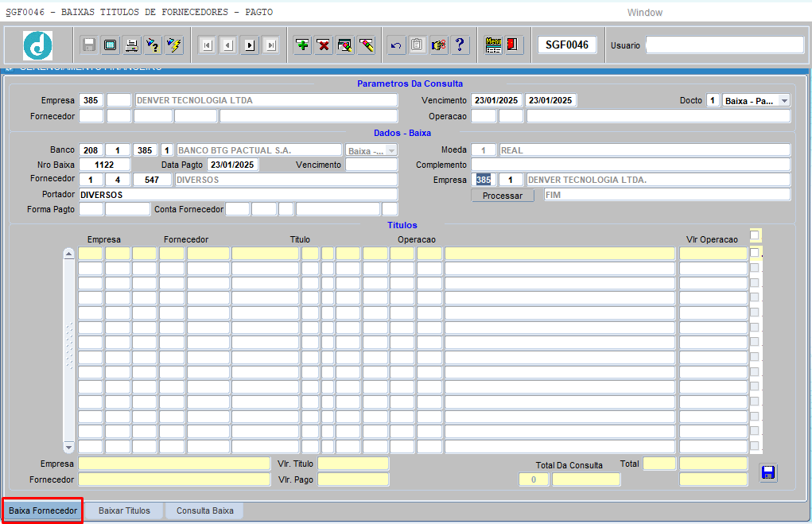Image resolution: width=812 pixels, height=524 pixels.
Task: Open the Consulta Baixa tab
Action: click(205, 510)
